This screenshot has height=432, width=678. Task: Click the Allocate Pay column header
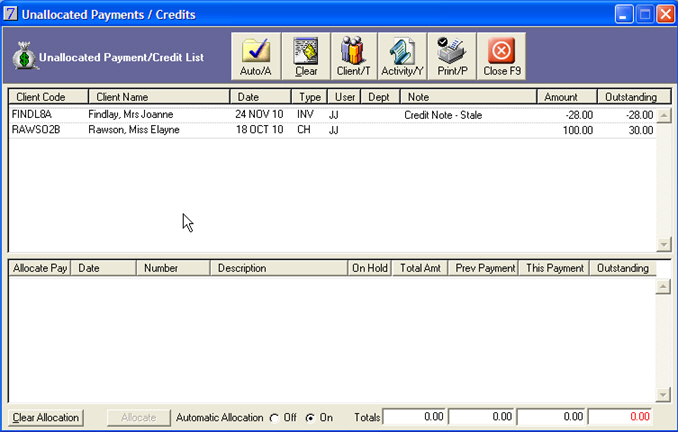pyautogui.click(x=40, y=268)
